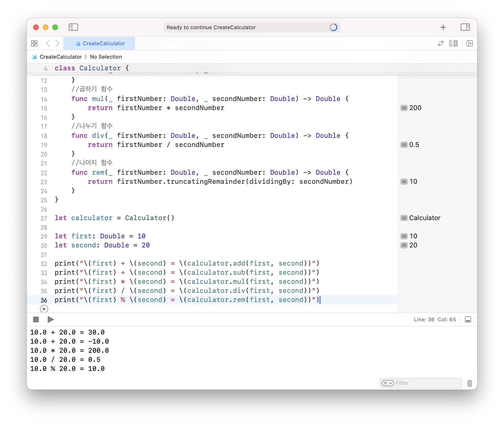Click CreateCalculator in the jump bar
The height and width of the screenshot is (425, 504).
(x=61, y=57)
